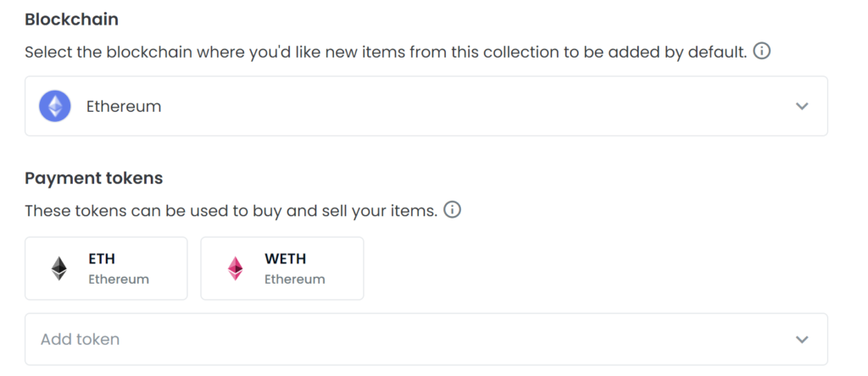Image resolution: width=868 pixels, height=376 pixels.
Task: Click the black ETH diamond icon
Action: point(59,268)
